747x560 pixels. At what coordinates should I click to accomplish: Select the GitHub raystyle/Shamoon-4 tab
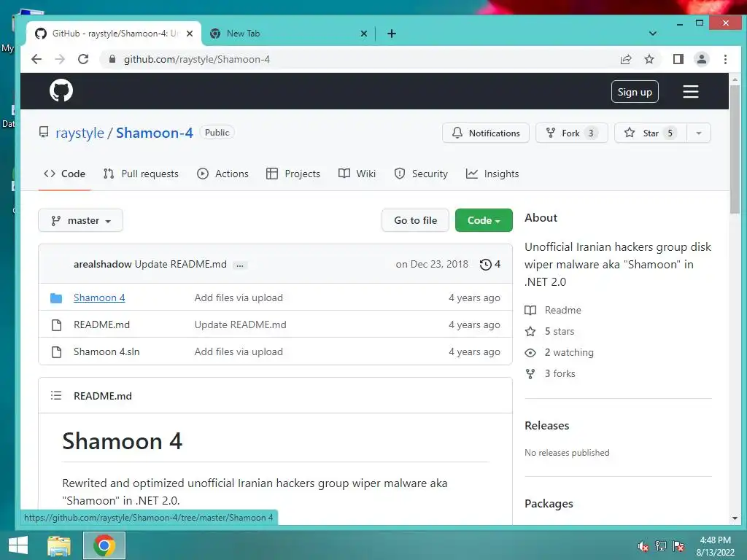coord(113,34)
